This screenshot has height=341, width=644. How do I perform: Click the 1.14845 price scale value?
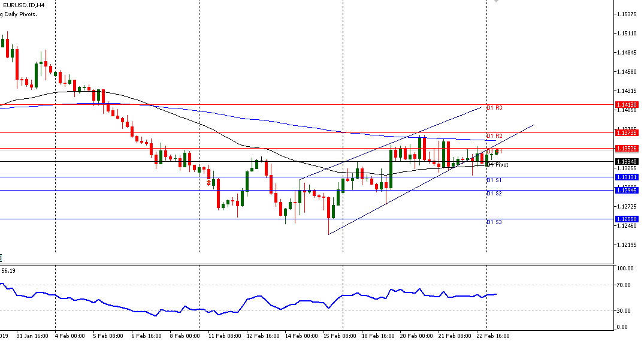(627, 53)
